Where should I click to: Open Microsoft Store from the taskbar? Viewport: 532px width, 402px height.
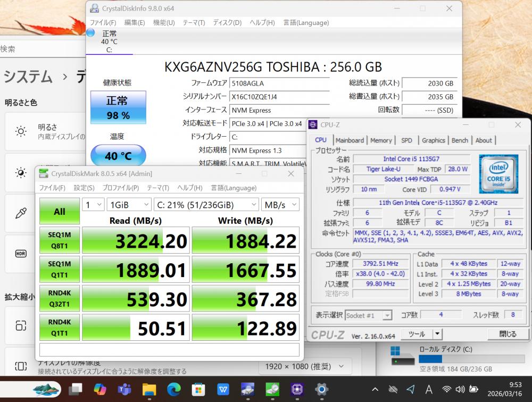[198, 389]
